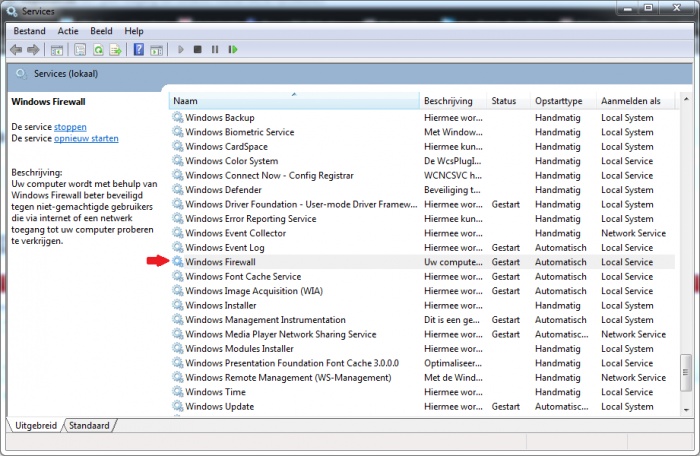
Task: Click the gear icon beside Windows Biometric Service
Action: pyautogui.click(x=178, y=132)
